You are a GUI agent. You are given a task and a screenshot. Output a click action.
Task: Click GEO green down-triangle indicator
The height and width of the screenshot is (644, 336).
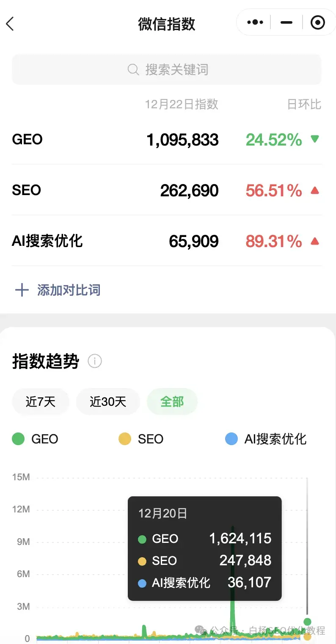tap(314, 139)
